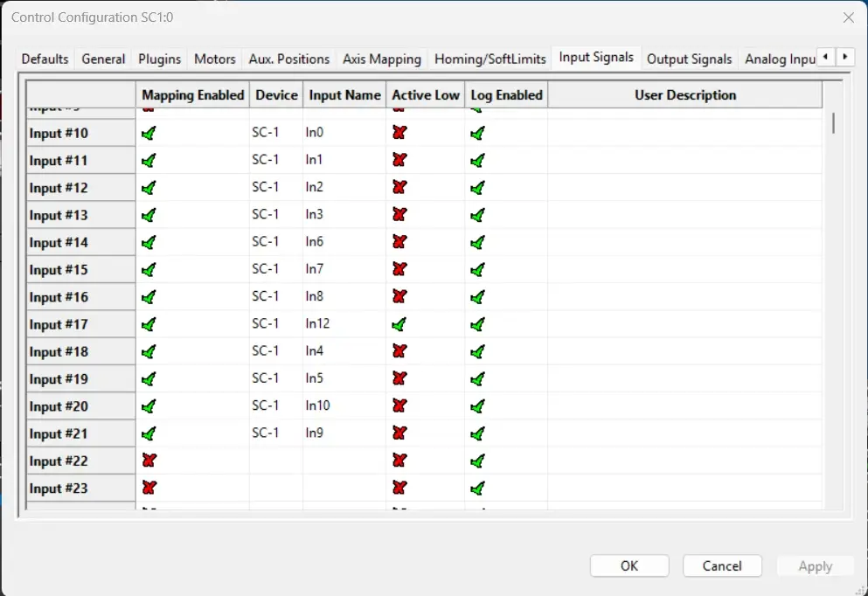
Task: Toggle Mapping Enabled checkmark for Input #19
Action: pyautogui.click(x=149, y=379)
